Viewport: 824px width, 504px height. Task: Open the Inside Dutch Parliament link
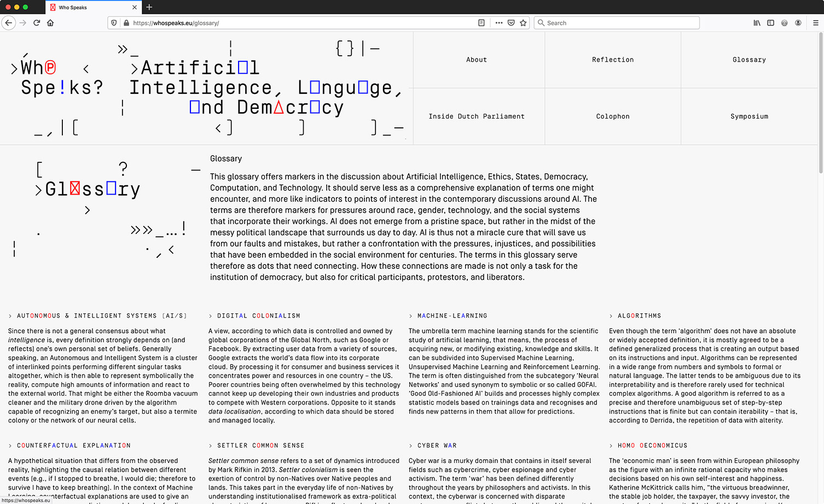coord(476,116)
